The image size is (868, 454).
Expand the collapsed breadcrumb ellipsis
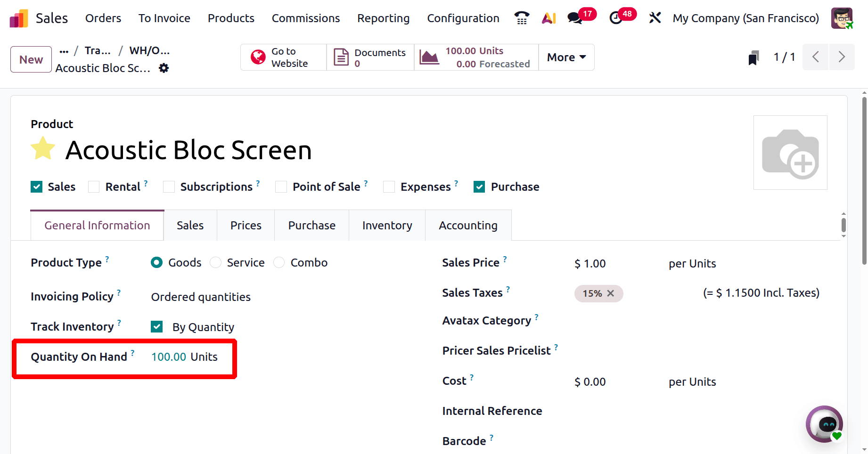(64, 51)
